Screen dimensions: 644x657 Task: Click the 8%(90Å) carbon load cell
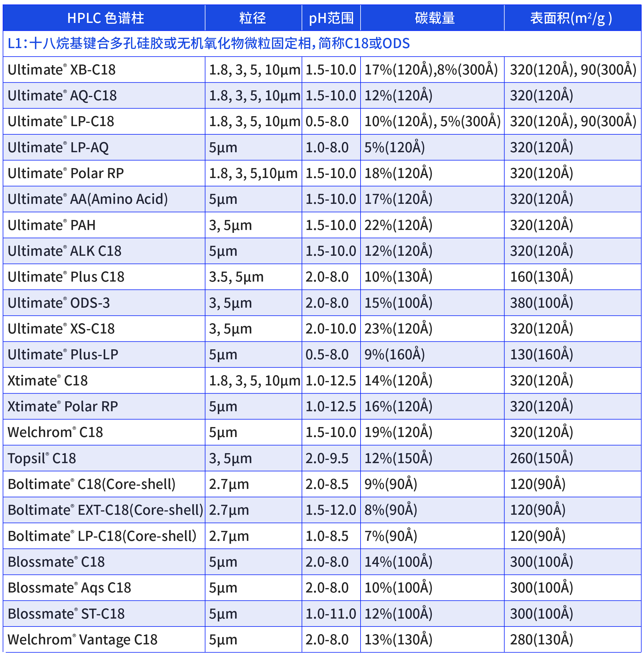tap(391, 510)
